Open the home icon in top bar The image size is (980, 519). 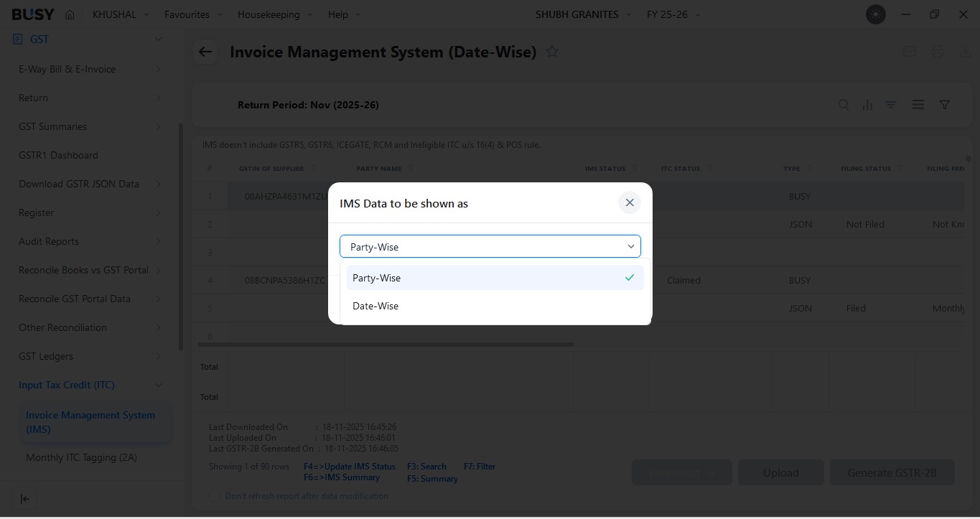(x=70, y=14)
